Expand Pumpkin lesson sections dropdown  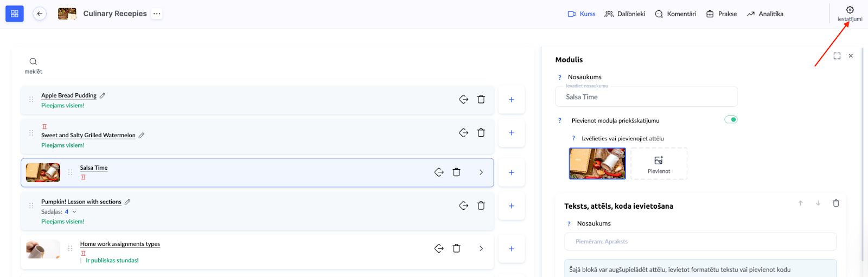tap(74, 212)
